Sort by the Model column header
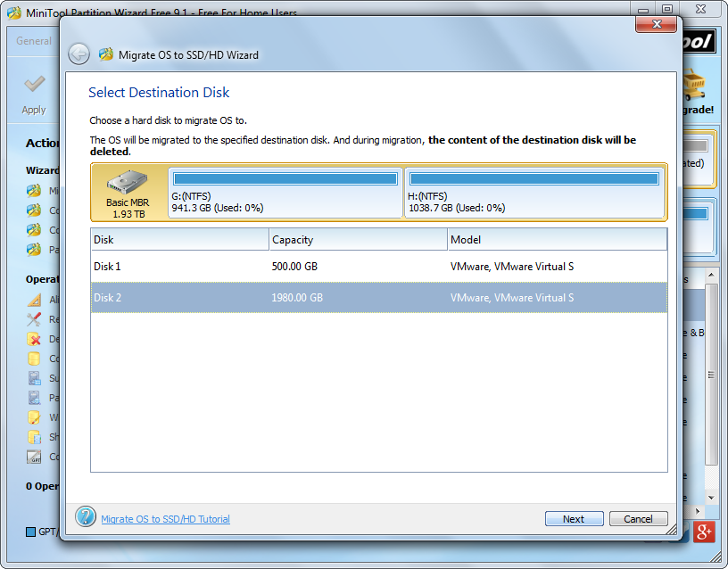 tap(557, 240)
